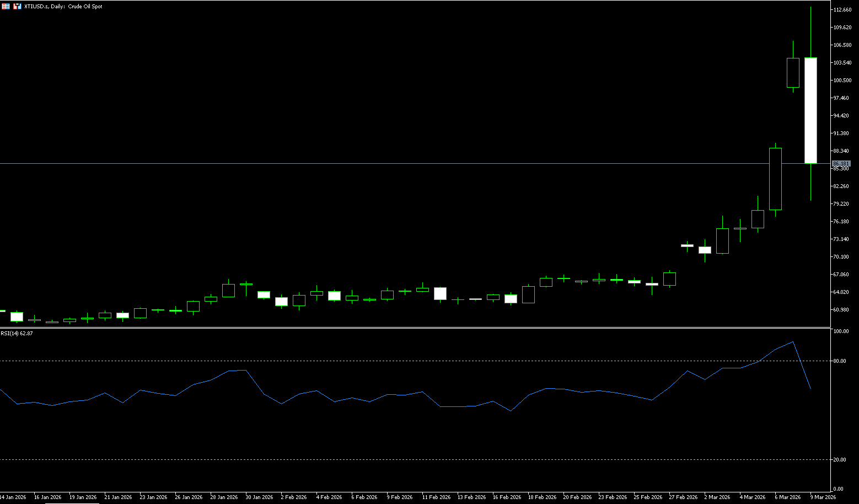Click the RSI 100.00 scale label

[x=841, y=331]
